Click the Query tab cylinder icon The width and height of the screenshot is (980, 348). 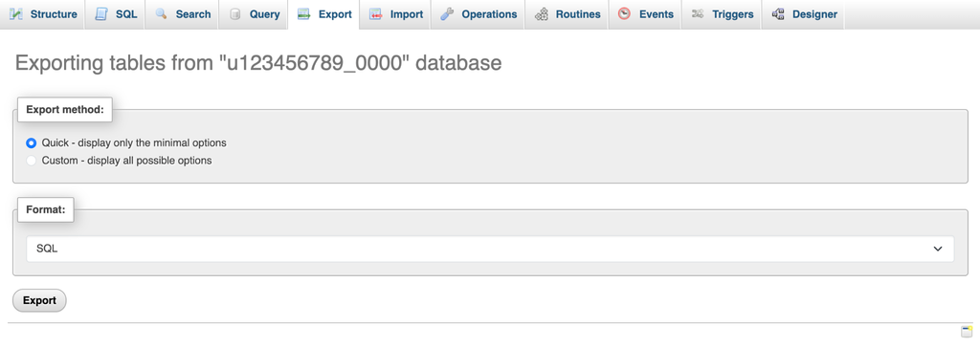pyautogui.click(x=235, y=13)
